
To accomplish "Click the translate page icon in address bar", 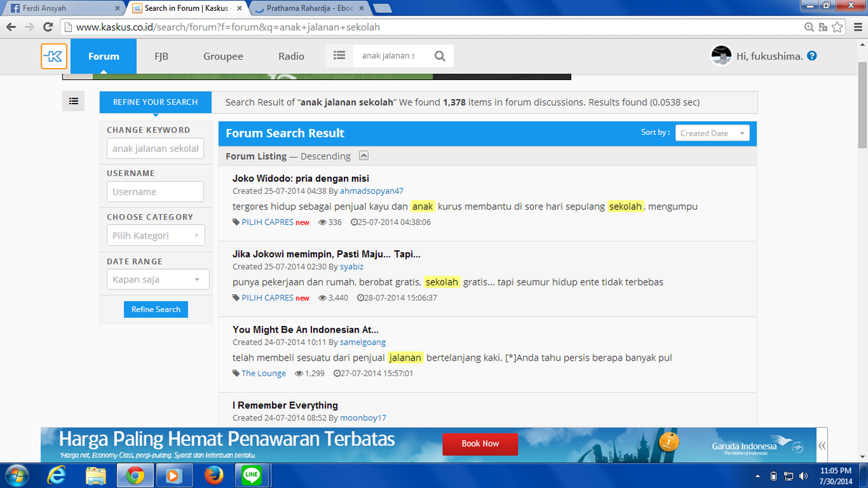I will click(x=823, y=27).
